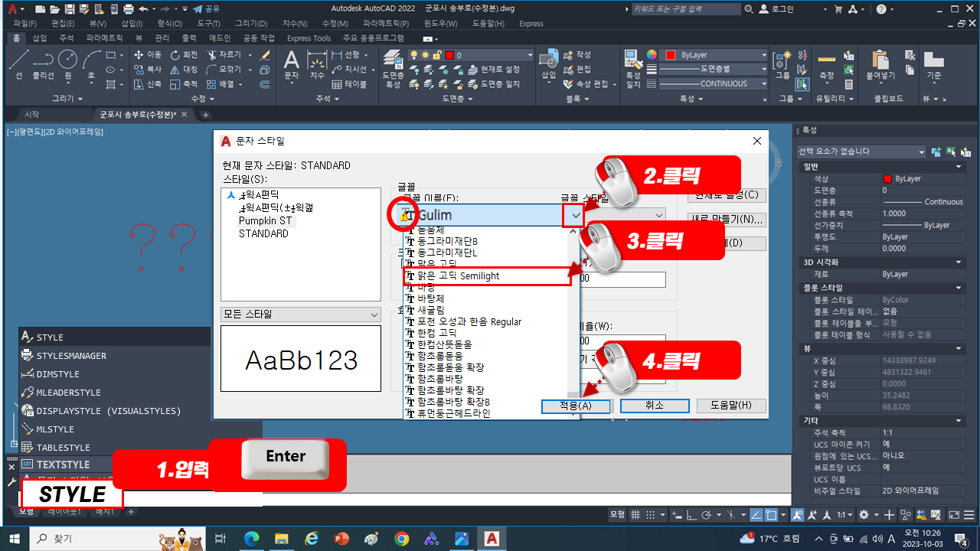980x551 pixels.
Task: Open '선택 요소가 없습니다' dropdown in properties
Action: point(861,152)
